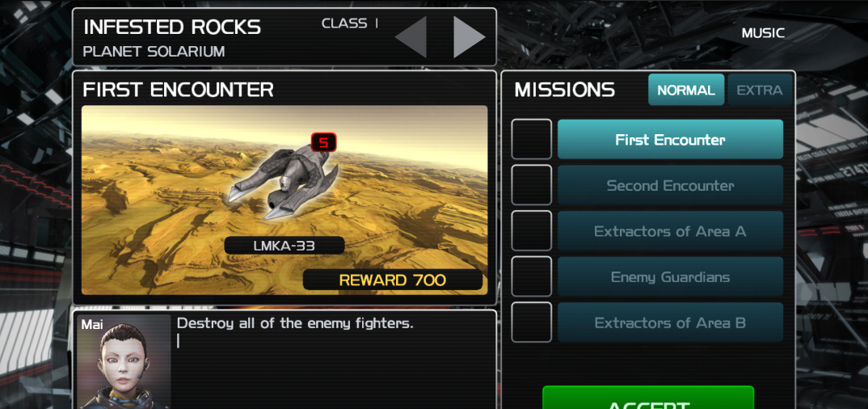
Task: Choose the Extractors of Area A mission
Action: click(x=670, y=231)
